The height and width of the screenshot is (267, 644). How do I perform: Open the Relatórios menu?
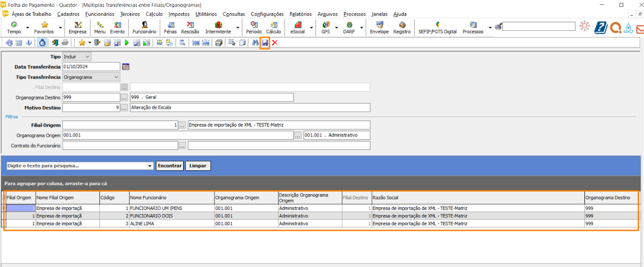(300, 14)
